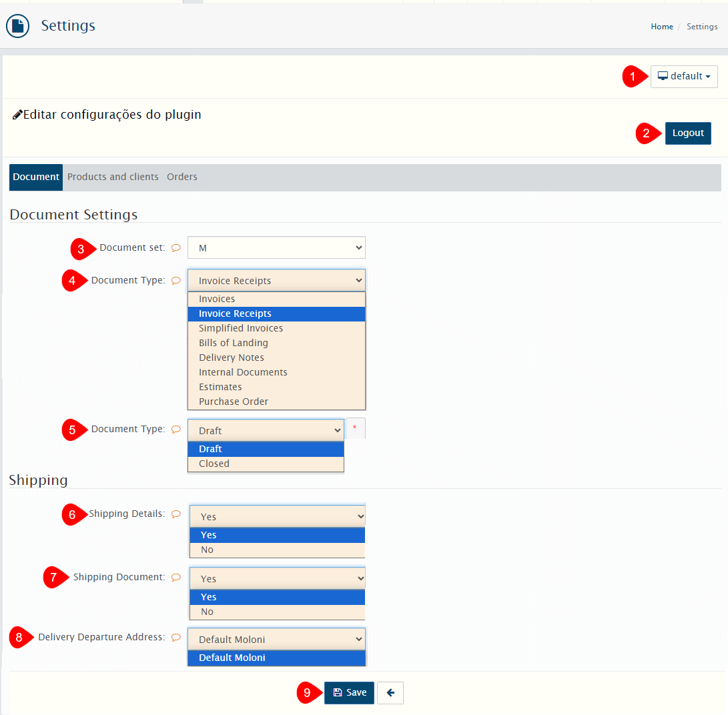Click the help bubble icon beside Document set
The width and height of the screenshot is (728, 715).
coord(176,247)
